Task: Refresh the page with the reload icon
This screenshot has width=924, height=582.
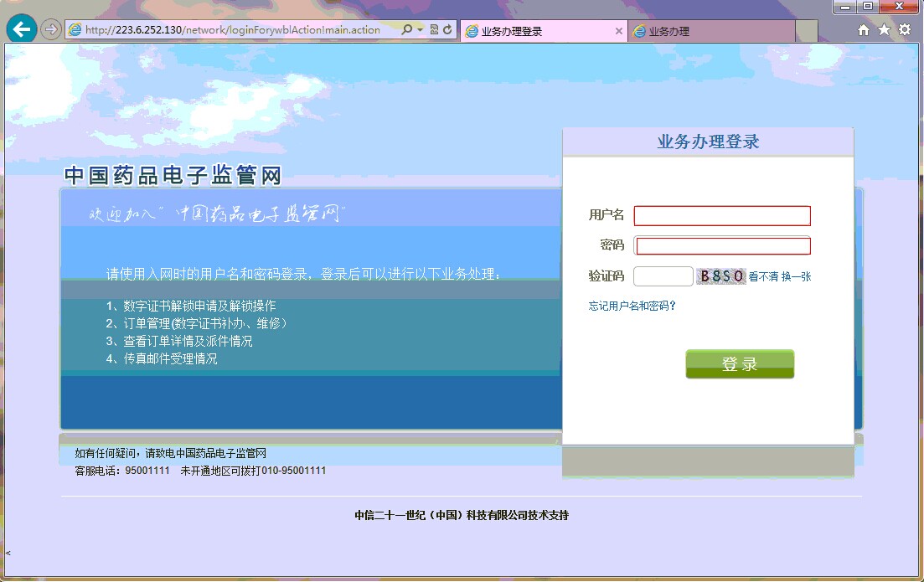Action: (448, 29)
